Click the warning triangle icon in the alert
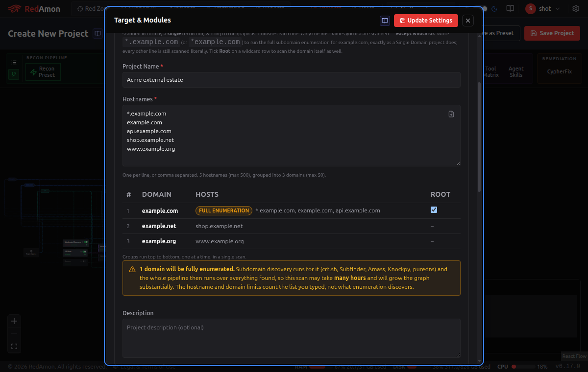 coord(132,269)
